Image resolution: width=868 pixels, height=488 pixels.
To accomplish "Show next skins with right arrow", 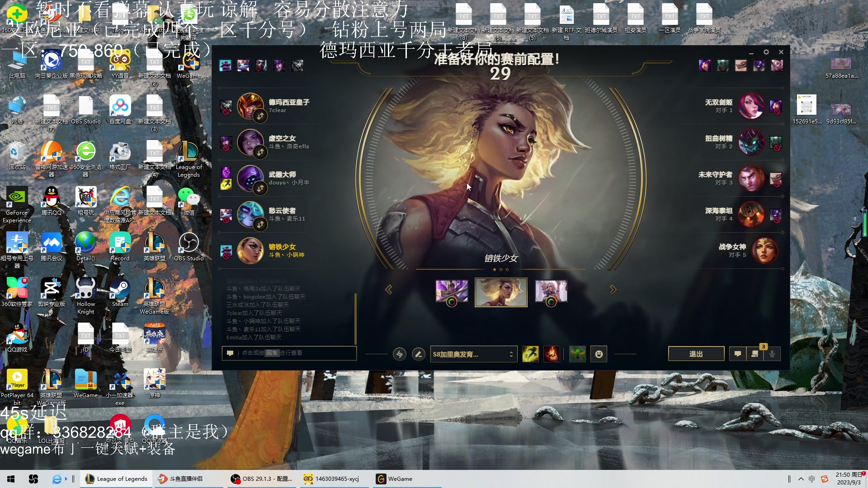I will pyautogui.click(x=613, y=290).
